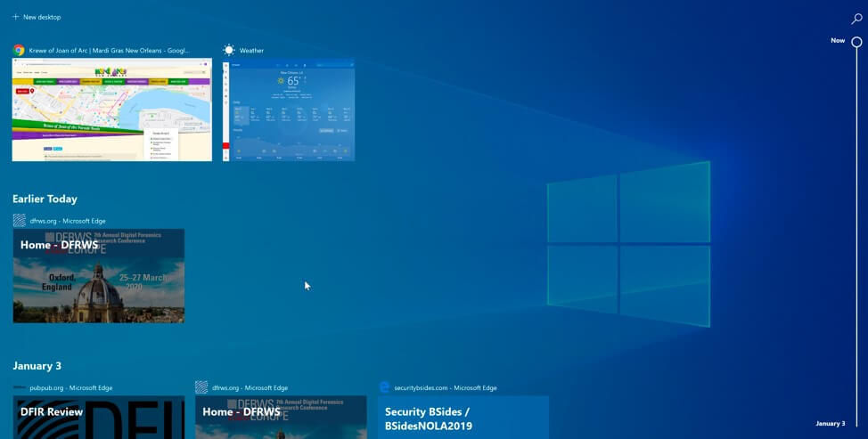Click the pubpub.org - Microsoft Edge label
Viewport: 868px width, 439px height.
tap(71, 387)
